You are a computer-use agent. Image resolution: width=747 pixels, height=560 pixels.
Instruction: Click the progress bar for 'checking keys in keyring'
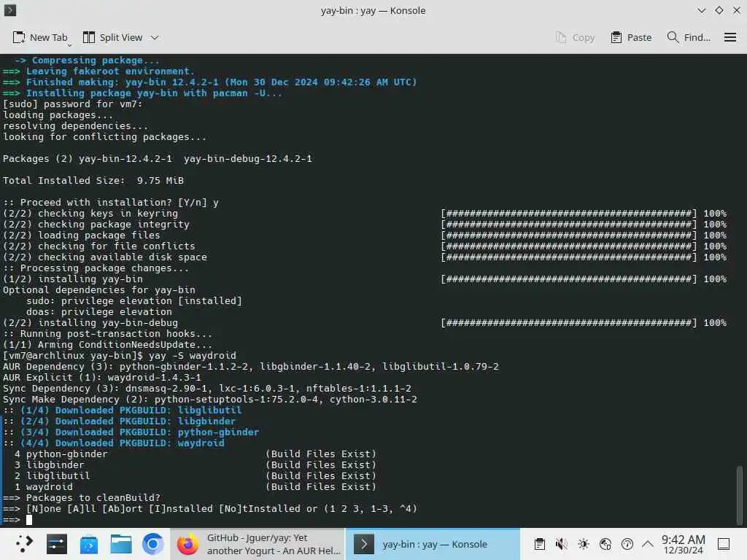[569, 214]
